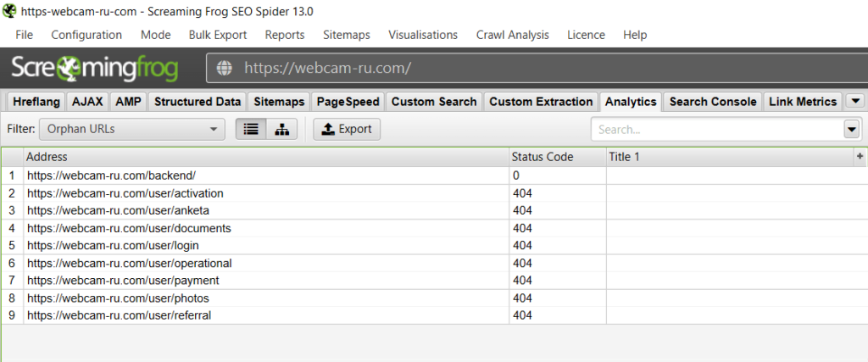Viewport: 868px width, 362px height.
Task: Select the Analytics tab
Action: click(631, 102)
